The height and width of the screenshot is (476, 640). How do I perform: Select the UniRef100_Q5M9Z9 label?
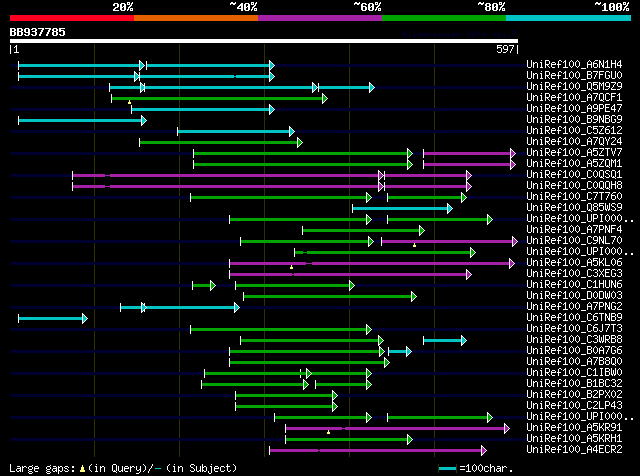(x=574, y=87)
